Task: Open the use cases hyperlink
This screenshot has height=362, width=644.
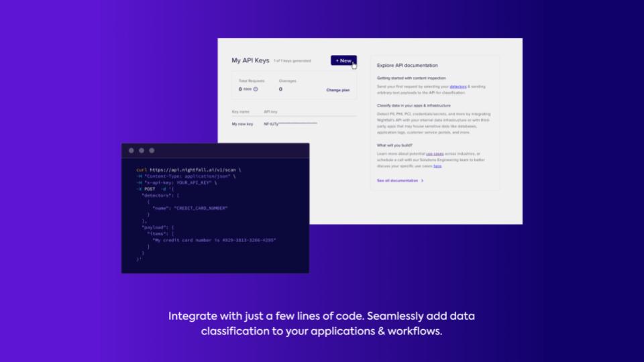Action: click(x=434, y=154)
